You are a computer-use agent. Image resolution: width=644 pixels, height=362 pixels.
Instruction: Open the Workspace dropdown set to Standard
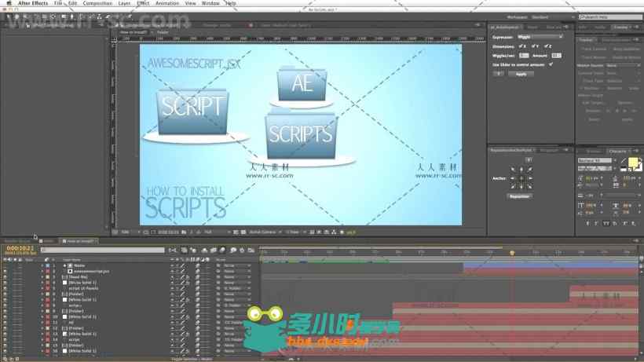[x=554, y=17]
